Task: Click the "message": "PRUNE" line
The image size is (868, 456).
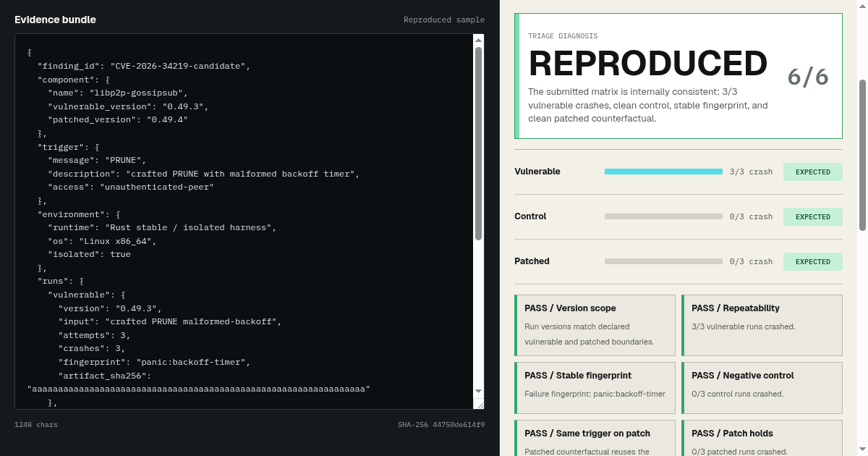Action: click(97, 160)
